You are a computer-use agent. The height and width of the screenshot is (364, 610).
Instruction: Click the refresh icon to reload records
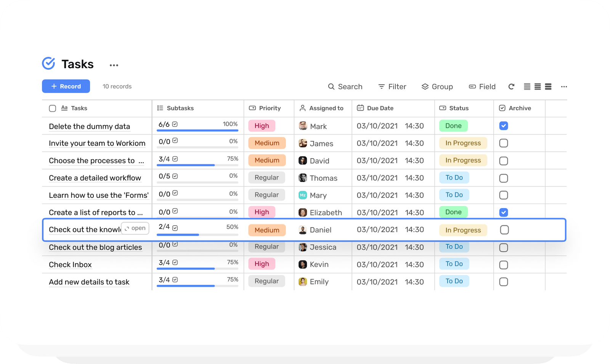511,87
